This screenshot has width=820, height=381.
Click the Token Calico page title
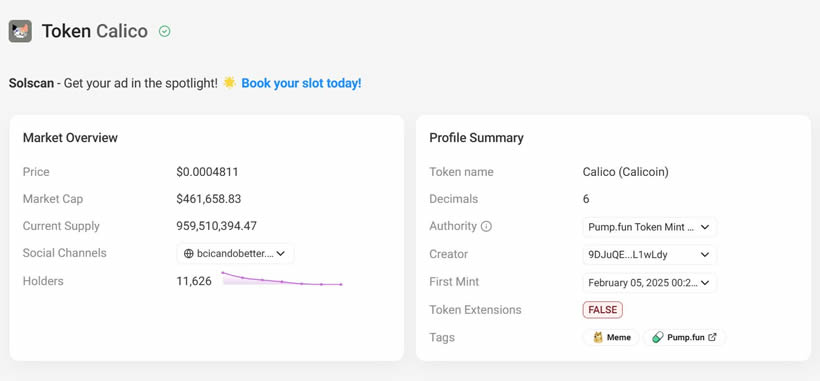click(x=95, y=31)
